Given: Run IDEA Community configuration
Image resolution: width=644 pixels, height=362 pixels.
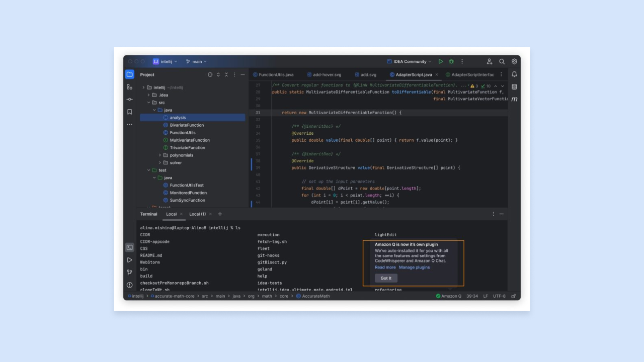Looking at the screenshot, I should (441, 61).
